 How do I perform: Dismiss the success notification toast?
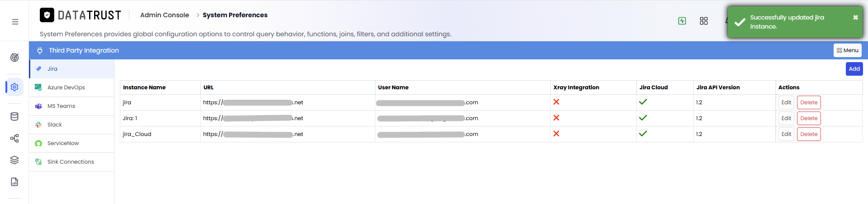click(x=855, y=17)
